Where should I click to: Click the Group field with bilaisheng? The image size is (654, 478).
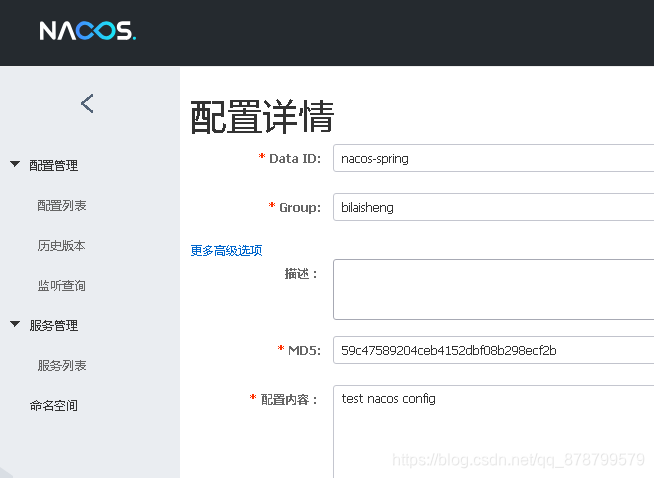493,207
